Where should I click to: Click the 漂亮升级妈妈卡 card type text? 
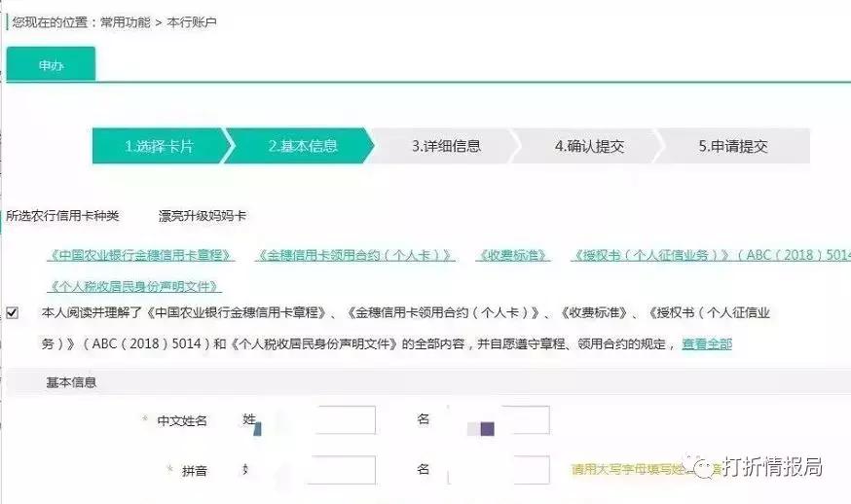pos(203,216)
